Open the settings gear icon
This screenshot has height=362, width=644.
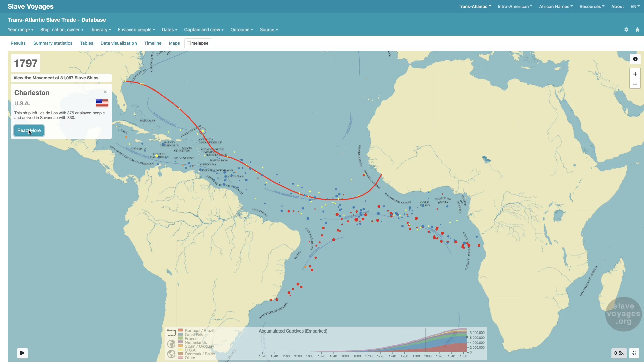(x=626, y=30)
